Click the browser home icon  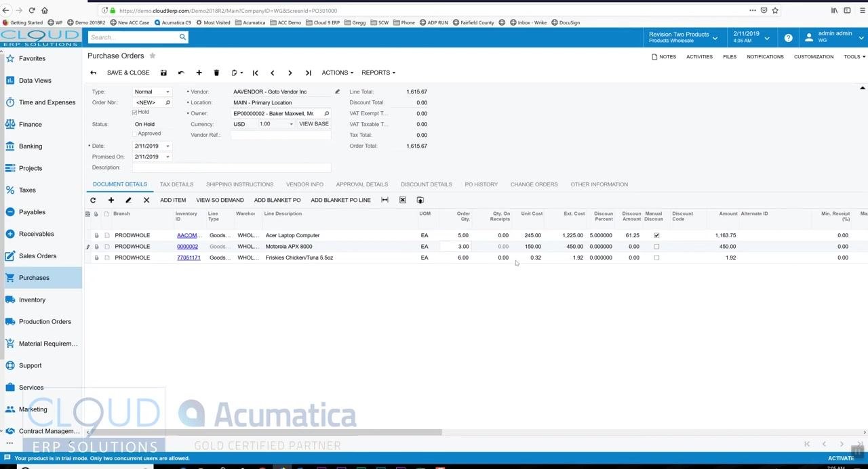click(45, 10)
